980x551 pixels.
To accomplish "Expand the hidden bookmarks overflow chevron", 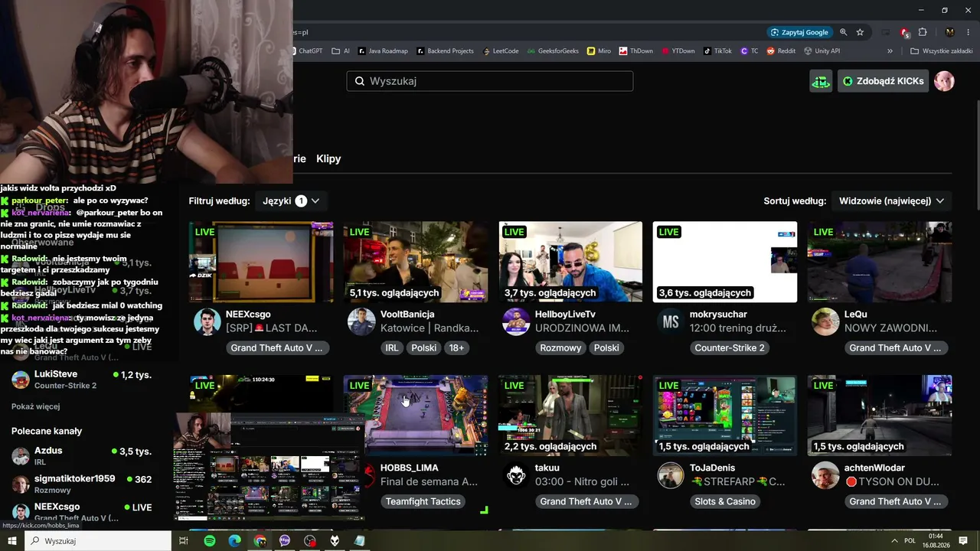I will 890,51.
